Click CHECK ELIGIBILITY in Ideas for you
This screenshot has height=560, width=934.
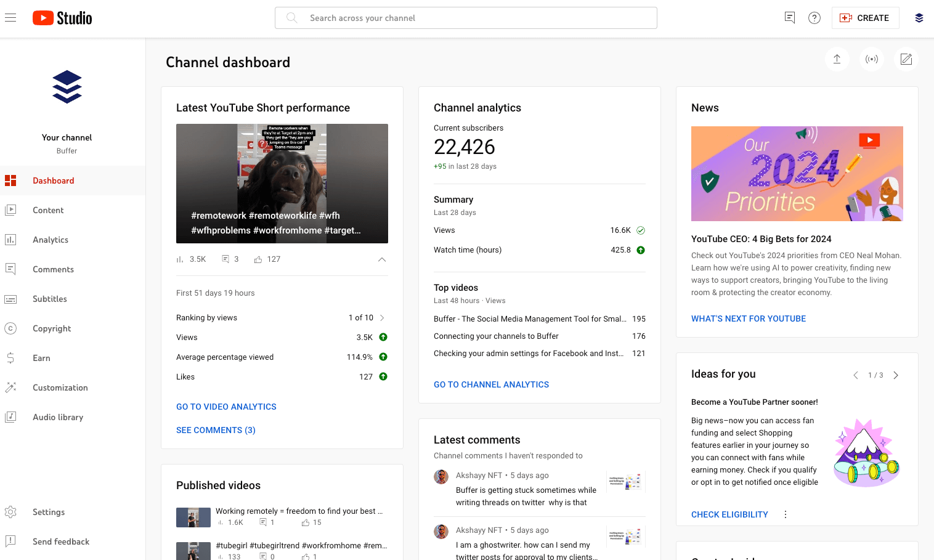pos(729,514)
